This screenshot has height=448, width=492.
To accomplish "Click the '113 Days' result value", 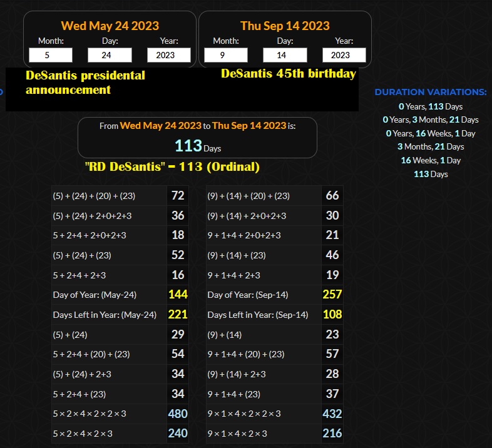I will coord(198,146).
